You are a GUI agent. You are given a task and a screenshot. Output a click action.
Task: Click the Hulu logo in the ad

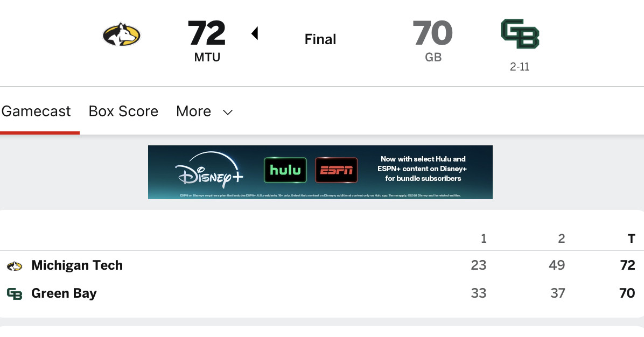click(x=285, y=170)
